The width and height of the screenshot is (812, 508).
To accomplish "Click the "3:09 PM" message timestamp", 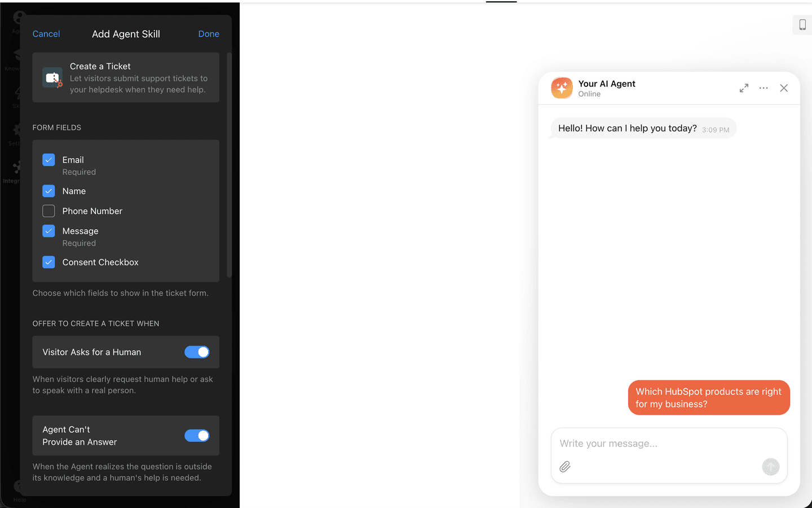I will tap(716, 130).
